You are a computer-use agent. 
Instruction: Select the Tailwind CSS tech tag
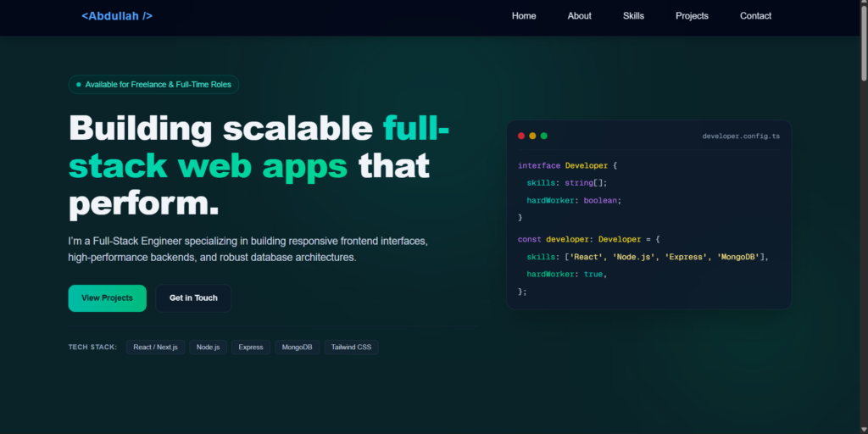351,347
